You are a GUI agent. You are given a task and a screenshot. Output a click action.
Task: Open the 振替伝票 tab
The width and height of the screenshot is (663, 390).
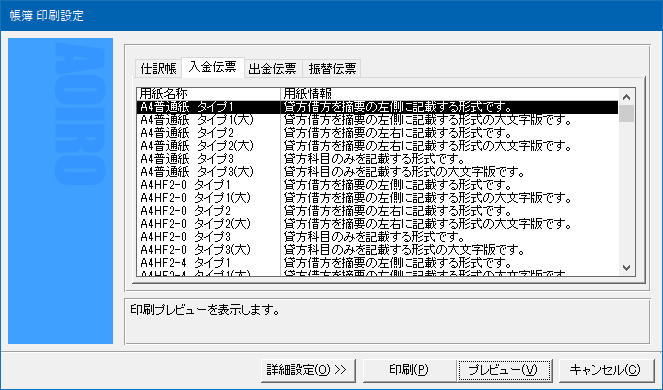(332, 69)
